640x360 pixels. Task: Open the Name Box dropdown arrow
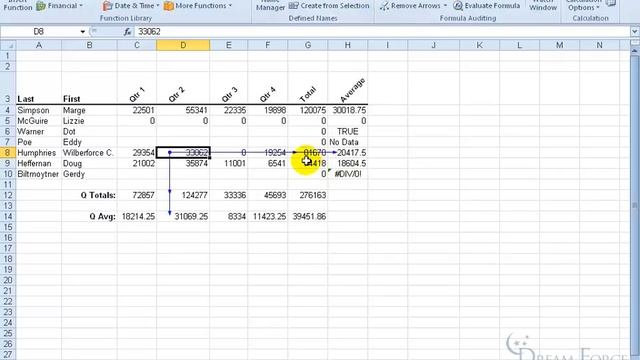coord(83,32)
